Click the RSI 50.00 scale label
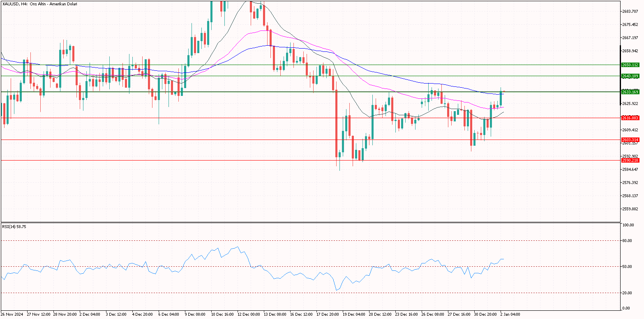Viewport: 644px width, 319px height. tap(628, 267)
